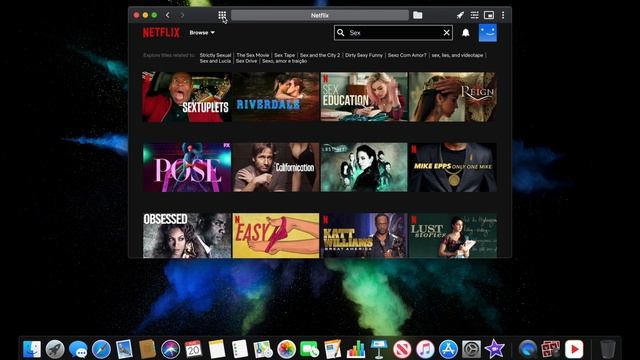The width and height of the screenshot is (640, 360).
Task: Open the Sex and Lucia link
Action: [x=215, y=61]
